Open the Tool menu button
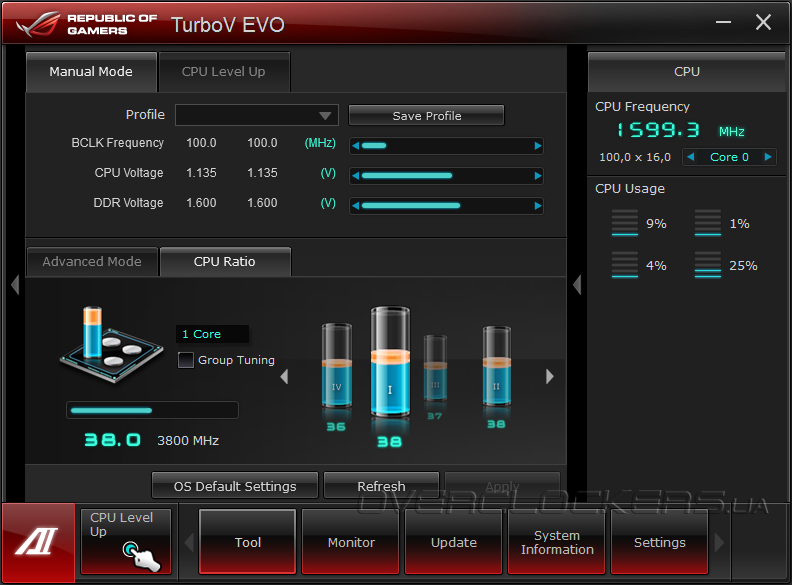Image resolution: width=792 pixels, height=585 pixels. click(248, 542)
